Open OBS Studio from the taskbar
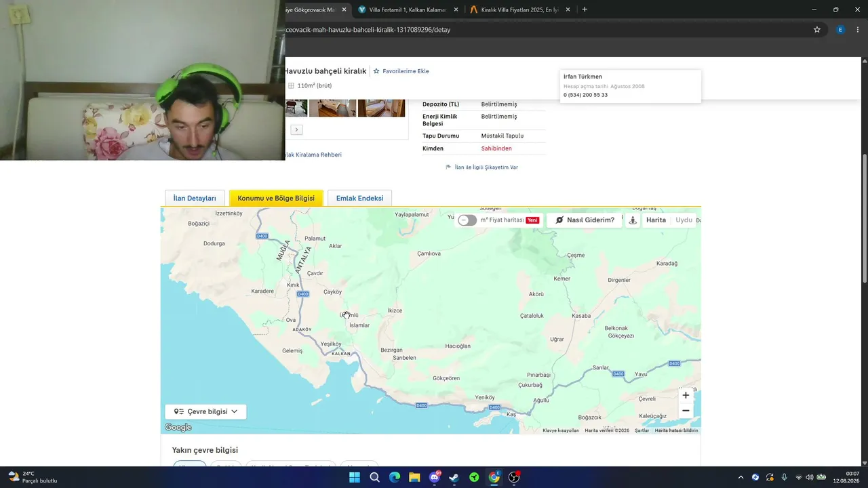The image size is (868, 488). click(514, 477)
